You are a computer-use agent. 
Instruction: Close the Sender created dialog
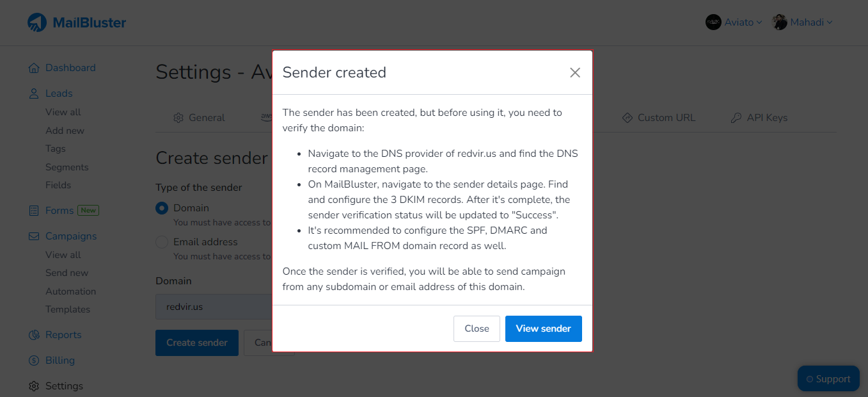click(574, 72)
